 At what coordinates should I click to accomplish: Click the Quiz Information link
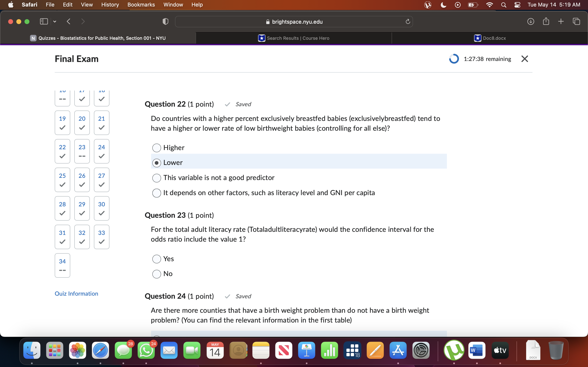[x=76, y=293]
